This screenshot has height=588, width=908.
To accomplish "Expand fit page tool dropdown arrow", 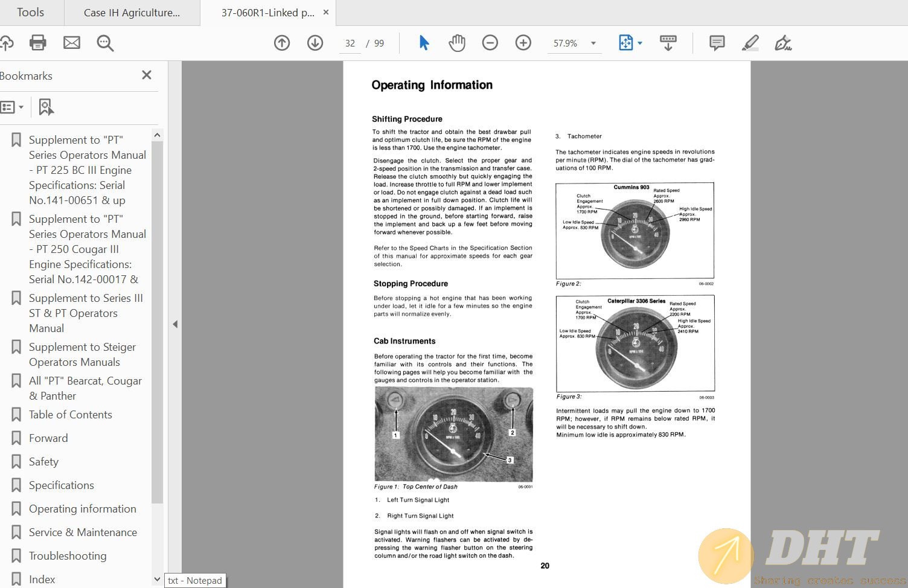I will [640, 43].
